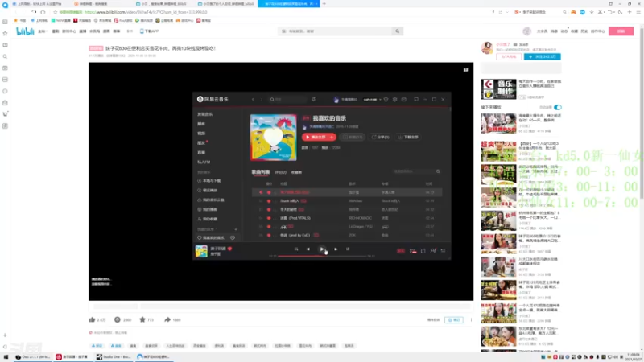Switch to NetEase 收藏者 tab

pos(296,172)
